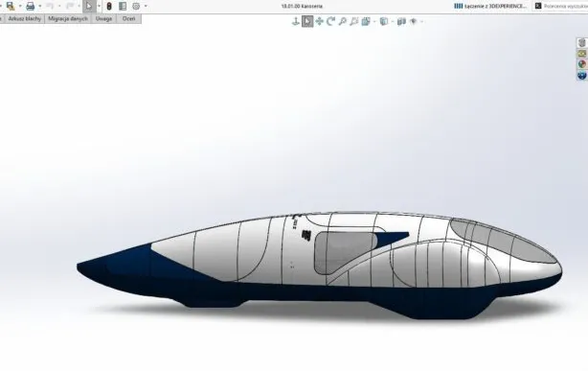
Task: Click the Print icon in top toolbar
Action: click(31, 6)
